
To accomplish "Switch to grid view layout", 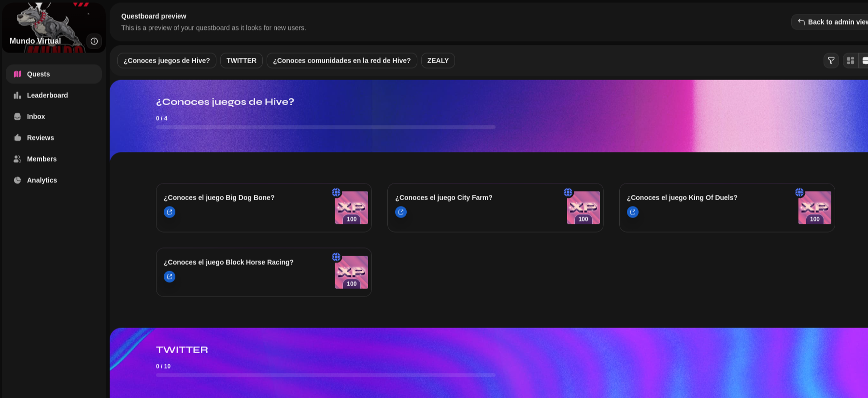I will (851, 60).
